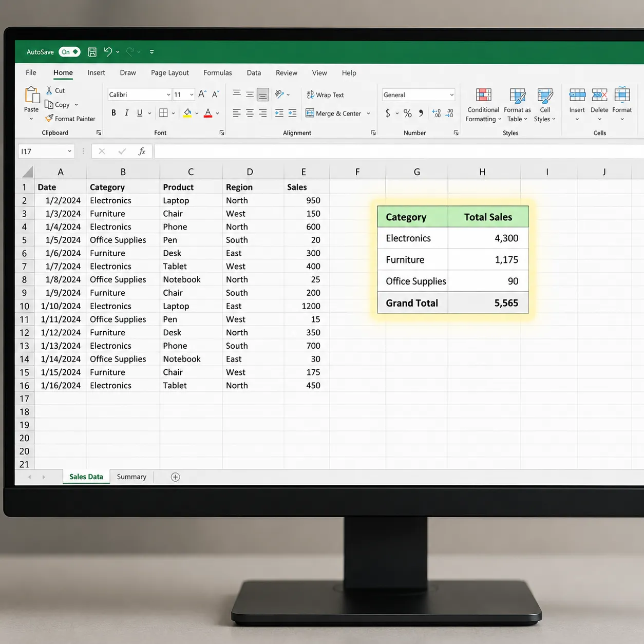
Task: Open the Clipboard group dialog launcher
Action: (99, 132)
